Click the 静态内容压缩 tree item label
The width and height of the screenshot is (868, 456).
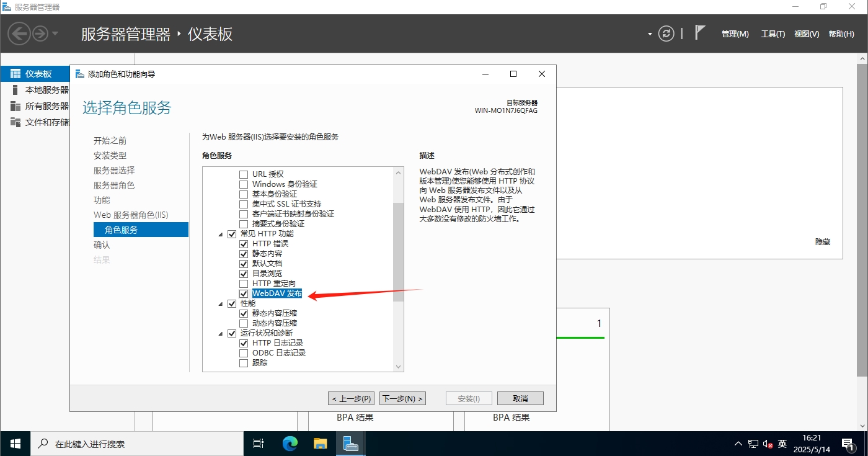(275, 313)
